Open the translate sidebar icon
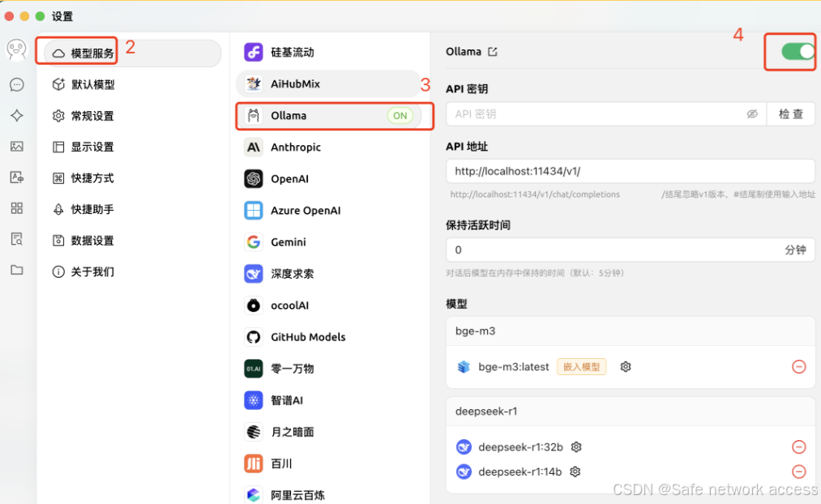The height and width of the screenshot is (504, 821). 17,177
